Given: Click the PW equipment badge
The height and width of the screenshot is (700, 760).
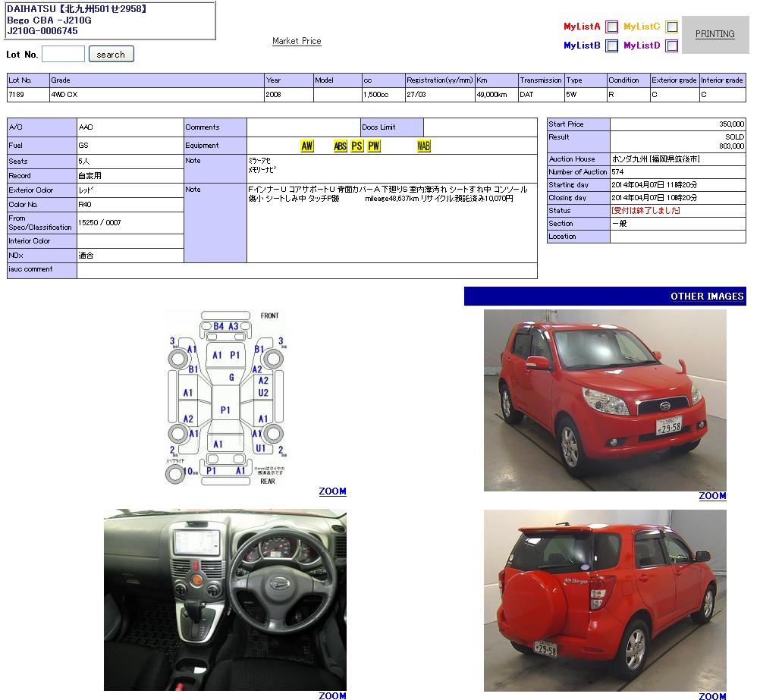Looking at the screenshot, I should click(374, 146).
